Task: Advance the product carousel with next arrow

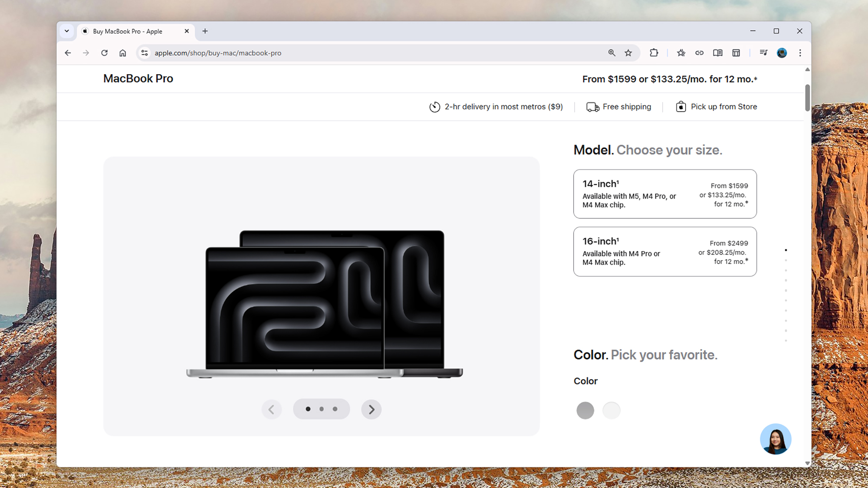Action: 371,409
